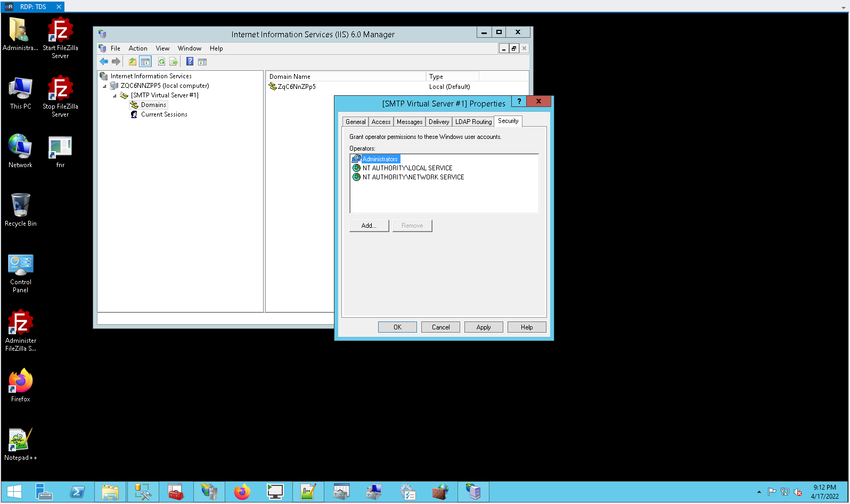This screenshot has width=850, height=504.
Task: Open Server Manager from the taskbar
Action: 44,492
